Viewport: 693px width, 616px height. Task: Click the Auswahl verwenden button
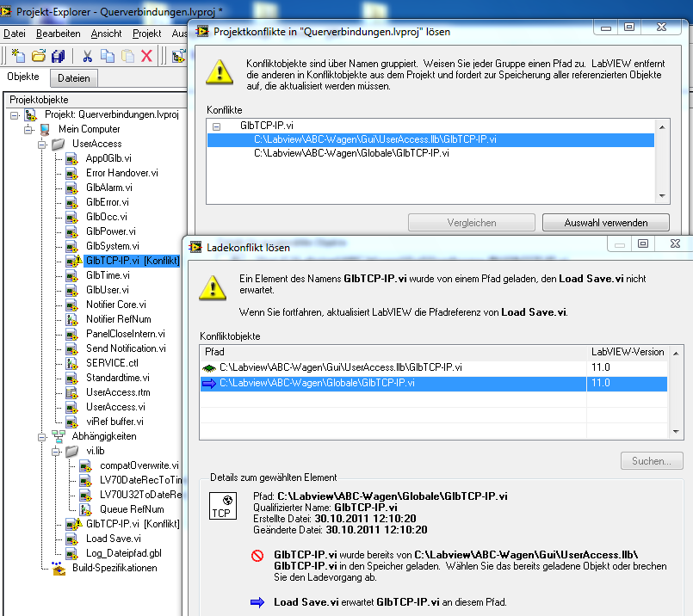tap(606, 223)
